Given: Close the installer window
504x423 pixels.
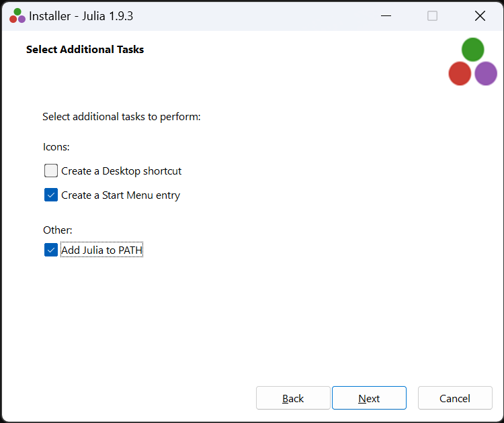Looking at the screenshot, I should tap(480, 15).
